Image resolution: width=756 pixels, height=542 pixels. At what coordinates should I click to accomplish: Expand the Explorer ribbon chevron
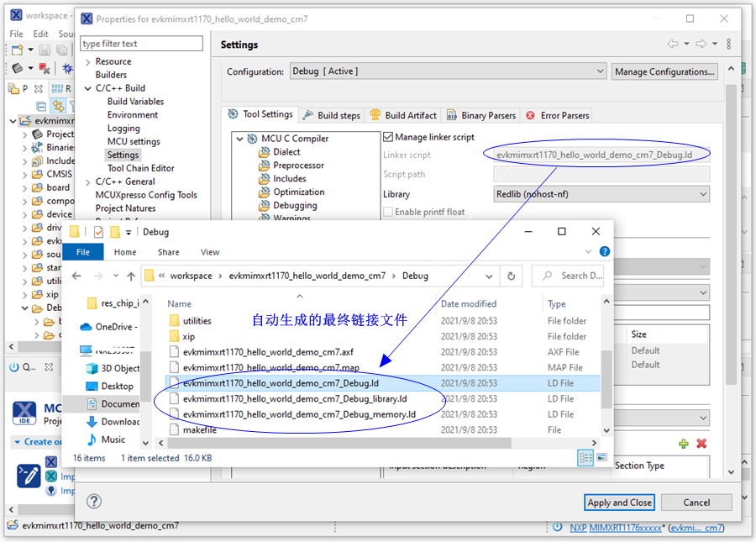(x=588, y=252)
